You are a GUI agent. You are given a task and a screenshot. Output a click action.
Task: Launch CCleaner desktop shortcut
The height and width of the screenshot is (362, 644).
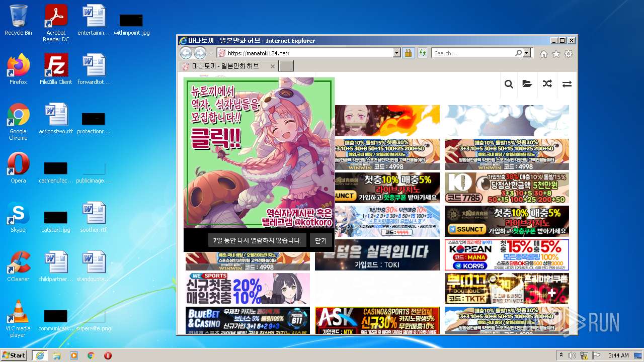18,266
